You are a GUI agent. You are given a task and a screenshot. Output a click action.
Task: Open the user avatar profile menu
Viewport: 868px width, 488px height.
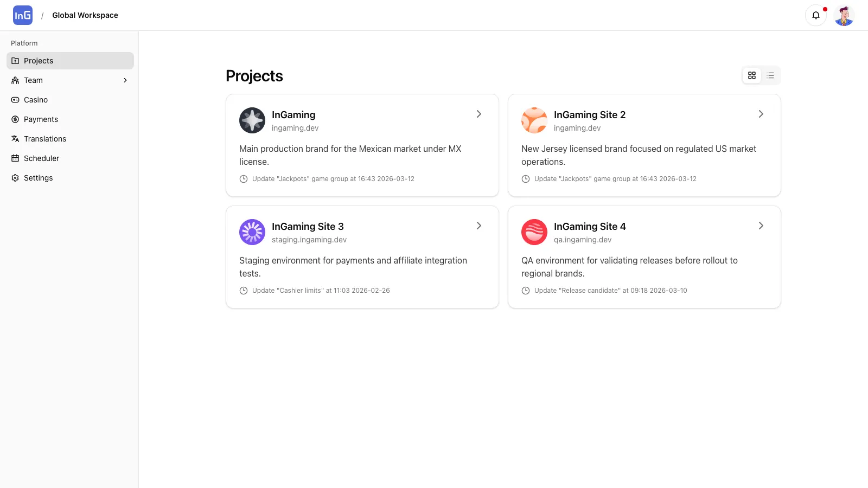pyautogui.click(x=844, y=16)
